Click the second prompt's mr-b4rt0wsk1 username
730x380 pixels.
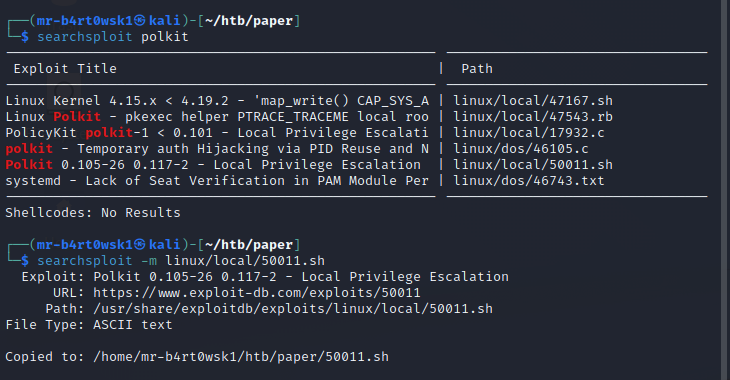coord(85,245)
